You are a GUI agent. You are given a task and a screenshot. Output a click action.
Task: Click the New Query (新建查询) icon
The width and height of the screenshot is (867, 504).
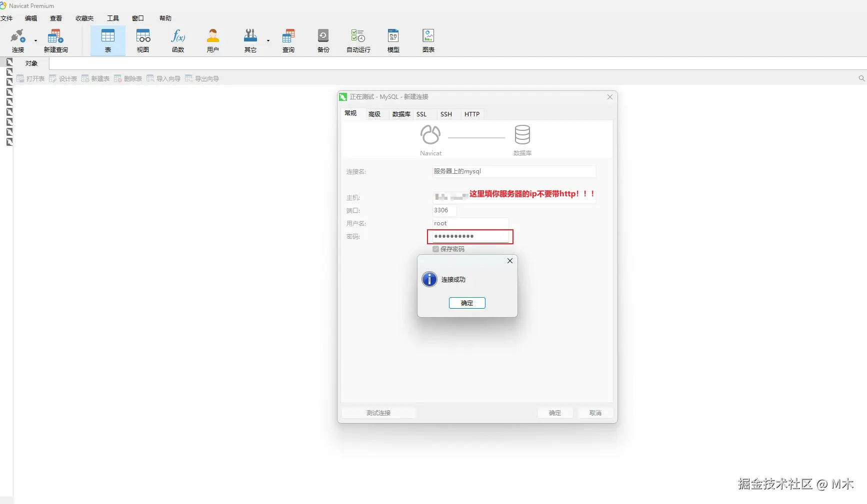(55, 40)
